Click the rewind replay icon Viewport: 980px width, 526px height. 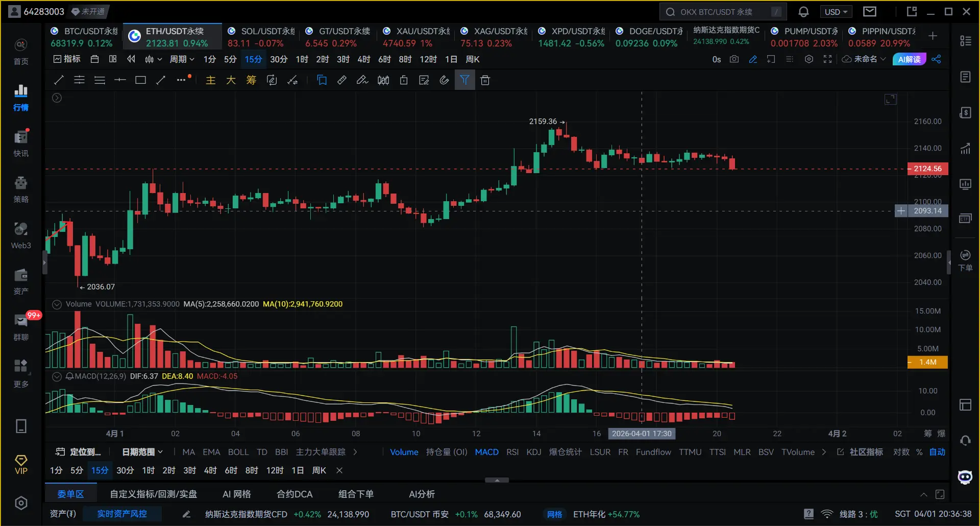131,59
